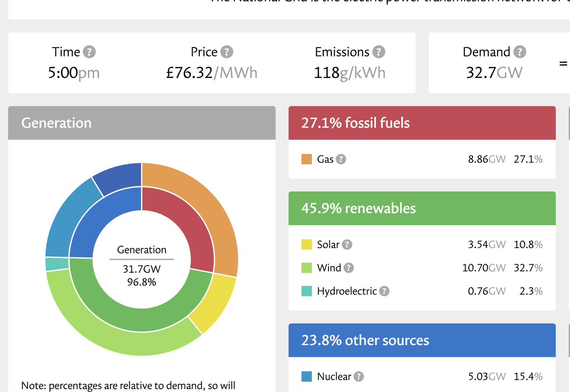Viewport: 570px width, 392px height.
Task: Click the help icon next to Price
Action: point(227,52)
